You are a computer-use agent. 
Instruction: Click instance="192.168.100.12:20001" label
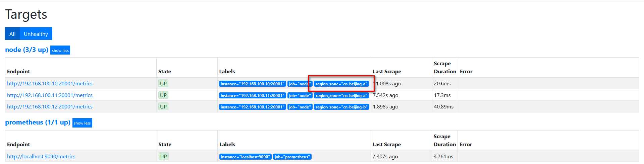click(253, 107)
